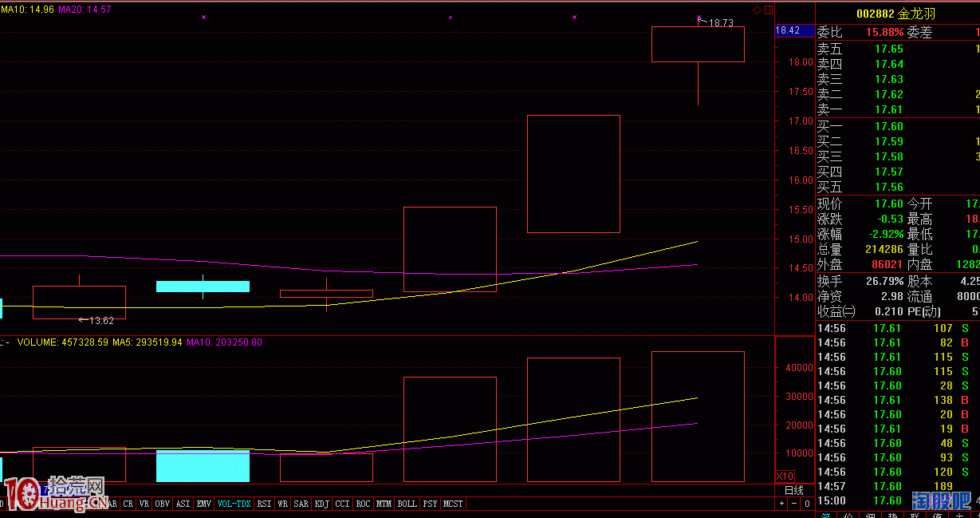The height and width of the screenshot is (518, 980).
Task: Click the 委比 value 15.88%
Action: tap(884, 33)
